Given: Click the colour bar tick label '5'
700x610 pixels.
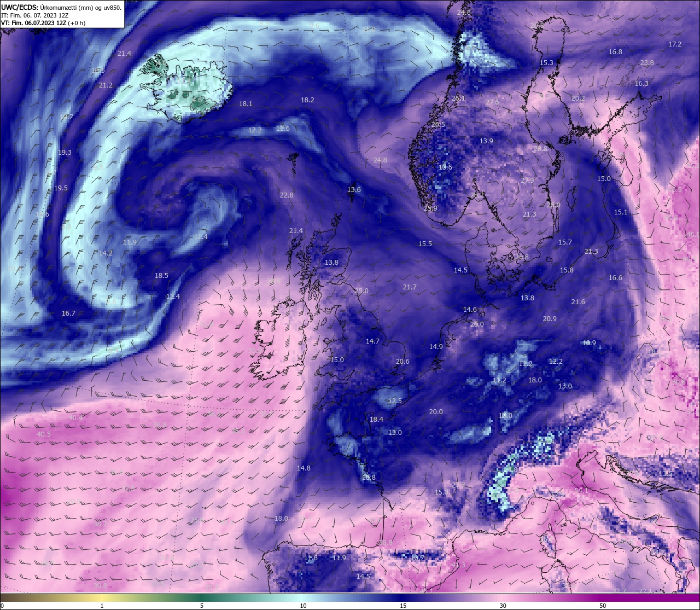Looking at the screenshot, I should [202, 606].
